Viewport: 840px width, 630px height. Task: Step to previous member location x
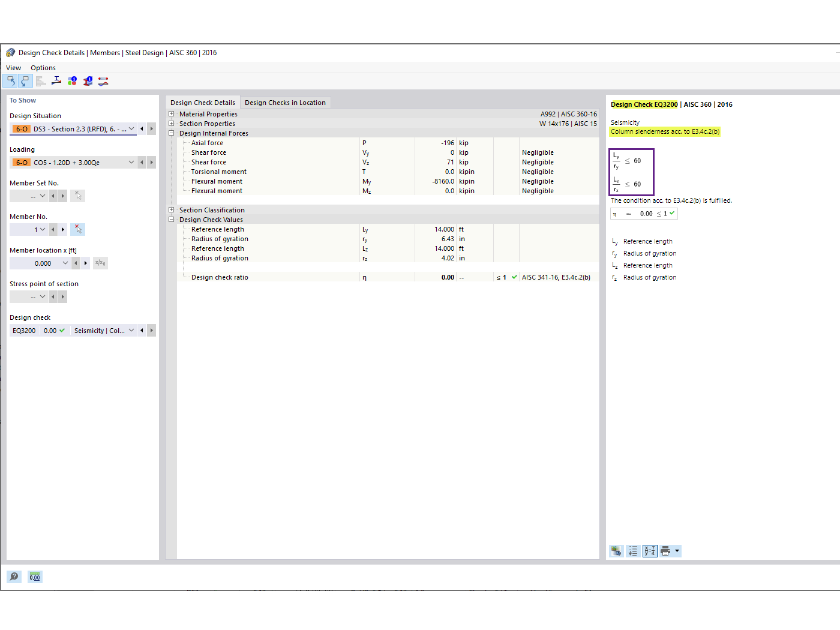coord(76,263)
